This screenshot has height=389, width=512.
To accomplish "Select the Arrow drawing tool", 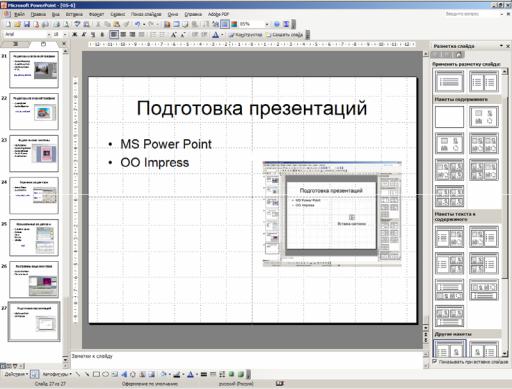I will (x=87, y=374).
